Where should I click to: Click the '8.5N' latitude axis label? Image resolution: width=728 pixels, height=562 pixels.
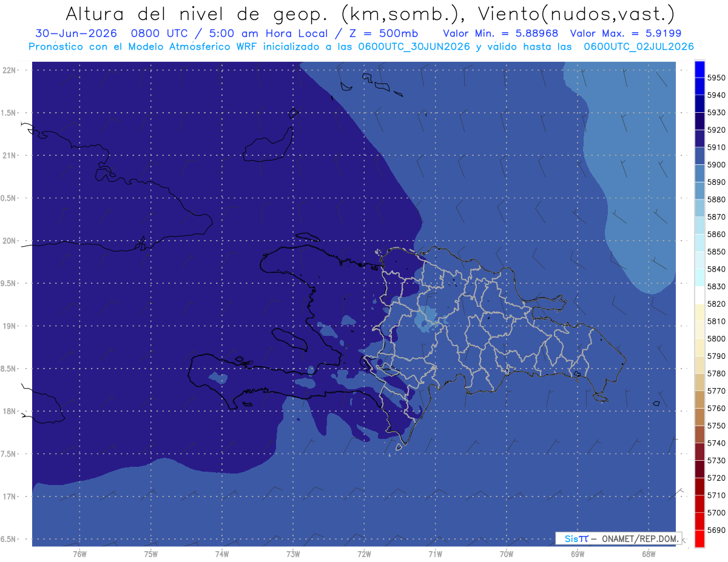point(8,369)
